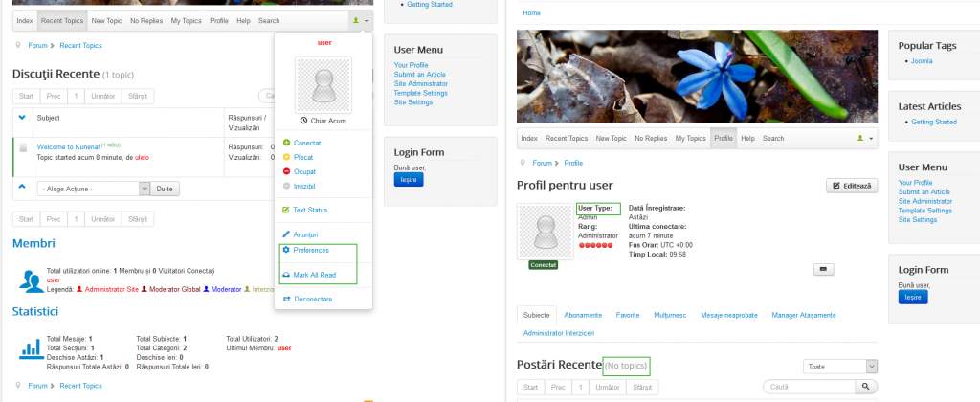Toggle the blue check-all arrow in Subject header

[23, 117]
